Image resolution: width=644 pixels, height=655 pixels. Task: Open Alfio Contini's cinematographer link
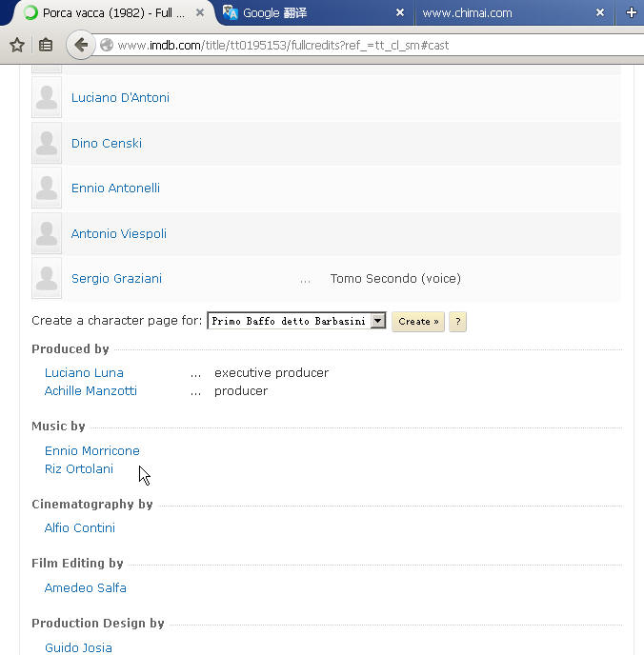coord(80,528)
